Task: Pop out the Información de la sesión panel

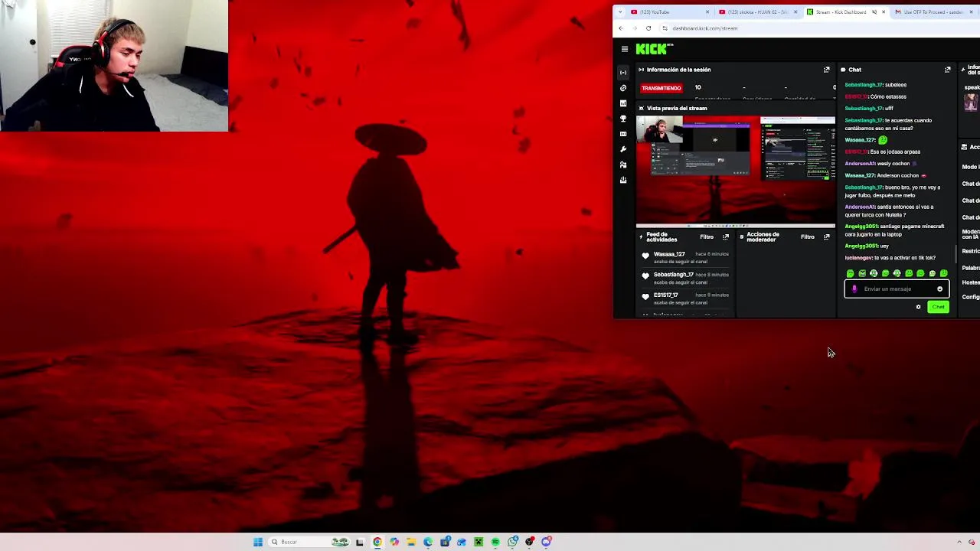Action: pos(826,70)
